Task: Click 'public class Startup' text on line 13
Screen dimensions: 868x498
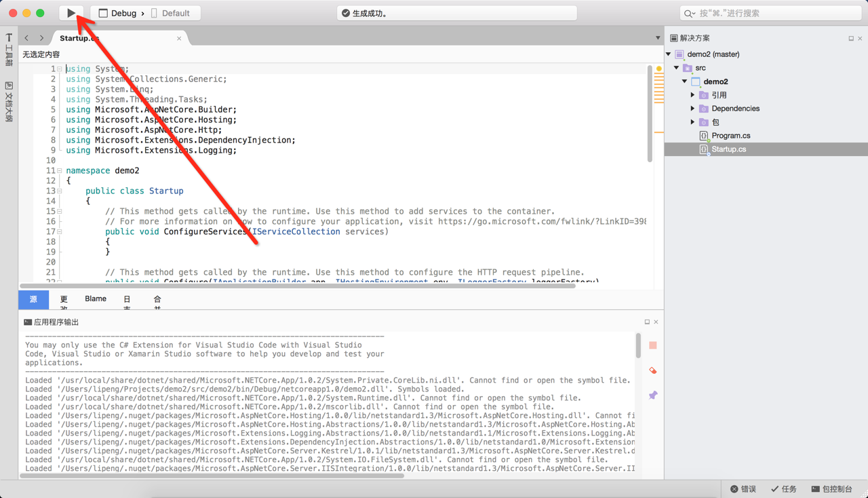Action: click(134, 191)
